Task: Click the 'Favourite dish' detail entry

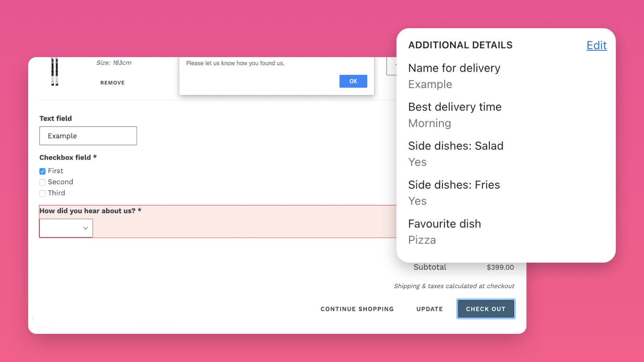Action: 444,224
